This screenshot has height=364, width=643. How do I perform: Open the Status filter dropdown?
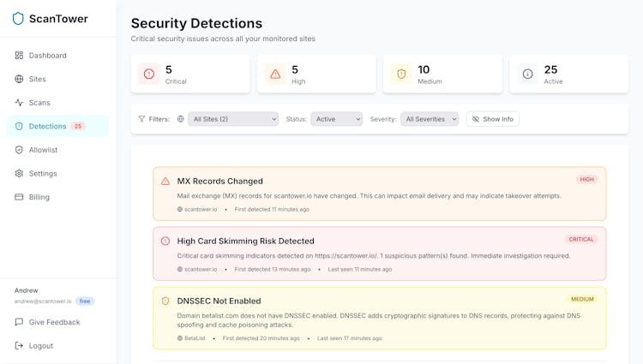pos(336,119)
